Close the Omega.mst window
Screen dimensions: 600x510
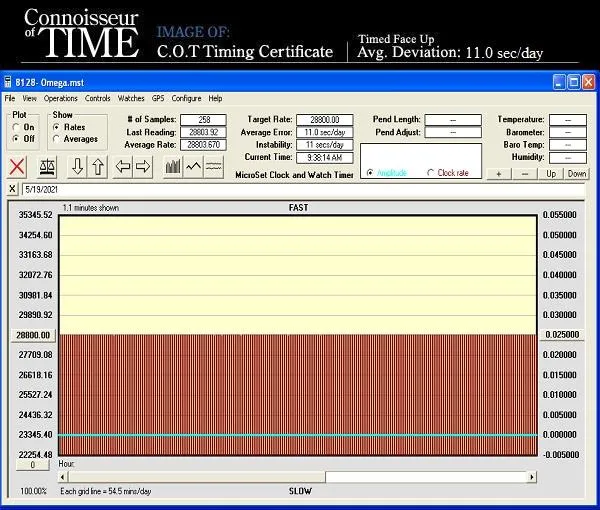(x=588, y=82)
